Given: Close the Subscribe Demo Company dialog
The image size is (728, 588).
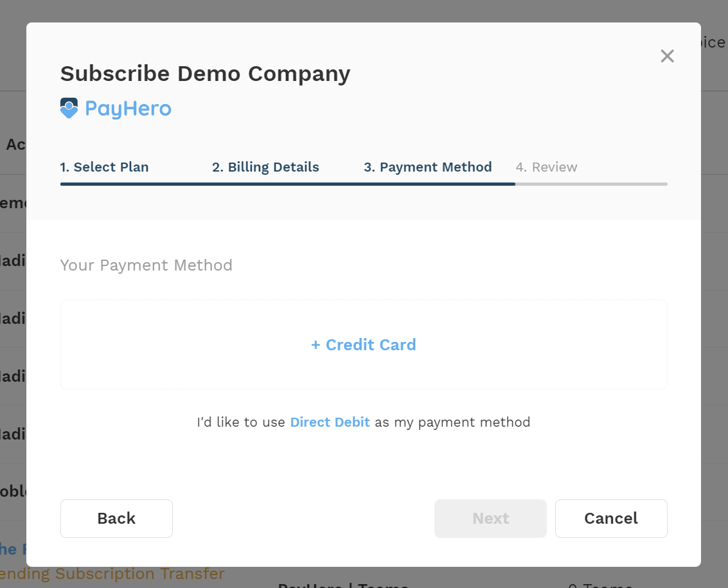Looking at the screenshot, I should pyautogui.click(x=667, y=56).
